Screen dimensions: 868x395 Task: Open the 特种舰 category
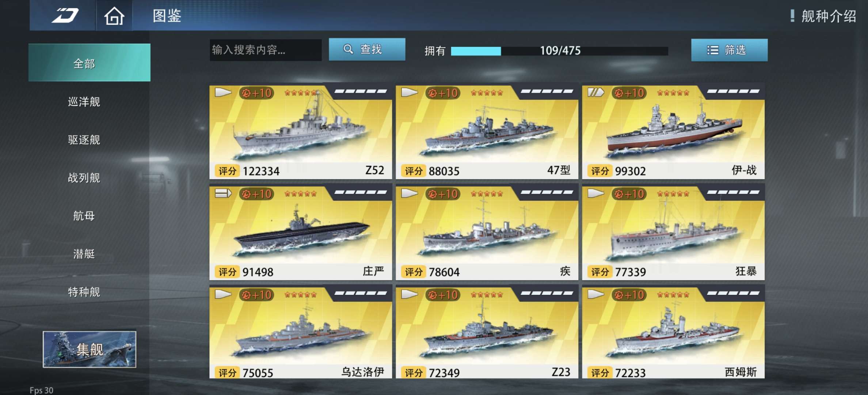[x=84, y=292]
